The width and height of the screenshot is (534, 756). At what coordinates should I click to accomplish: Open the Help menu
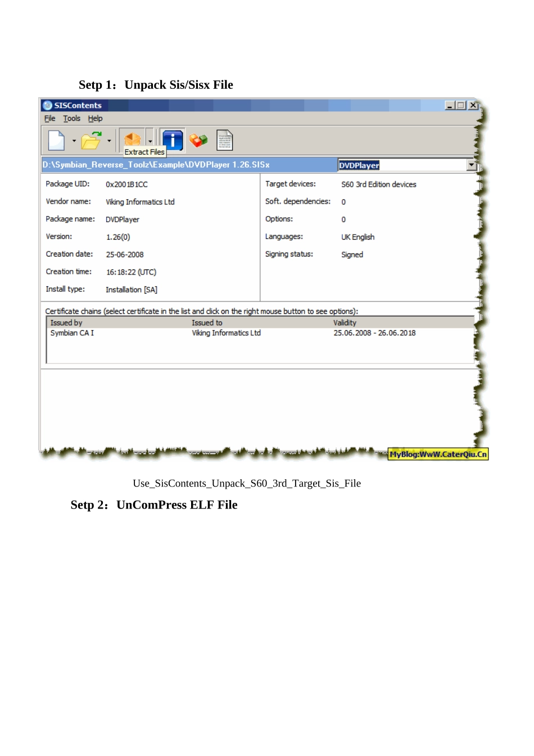click(x=95, y=118)
